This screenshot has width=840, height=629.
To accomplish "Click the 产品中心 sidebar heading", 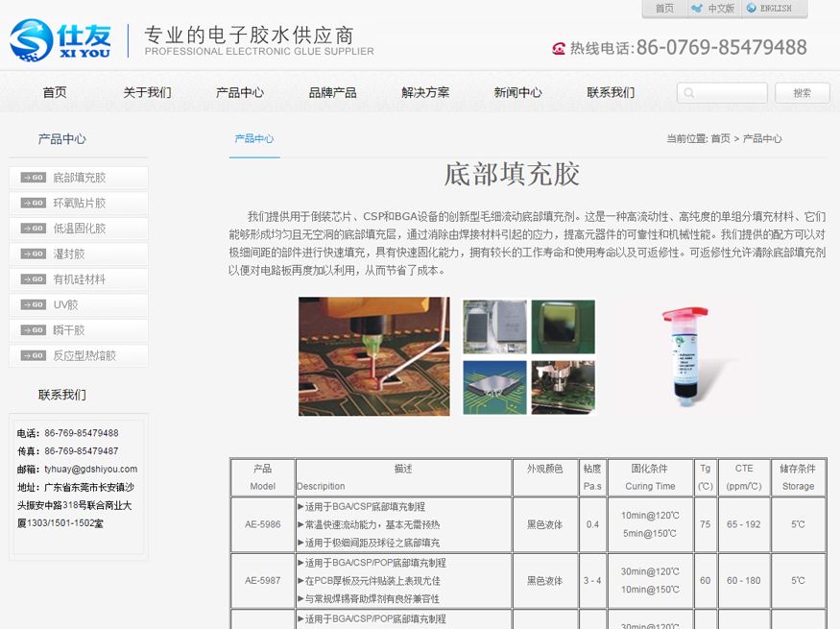I will point(62,139).
